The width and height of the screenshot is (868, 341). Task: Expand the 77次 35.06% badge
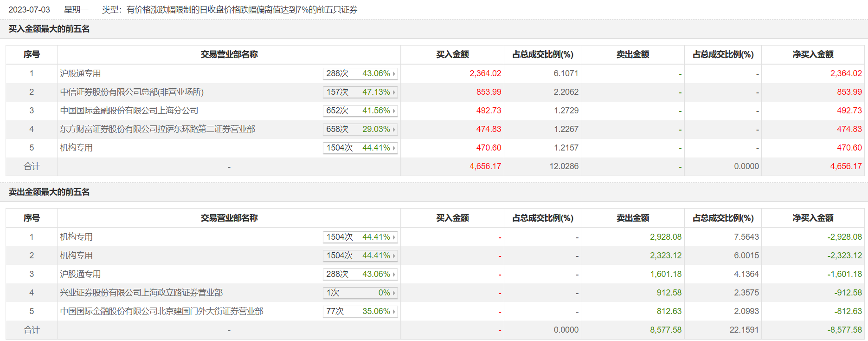tap(360, 311)
